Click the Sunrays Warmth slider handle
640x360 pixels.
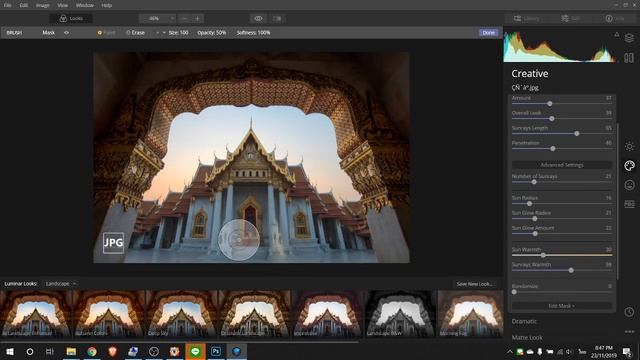click(x=571, y=270)
